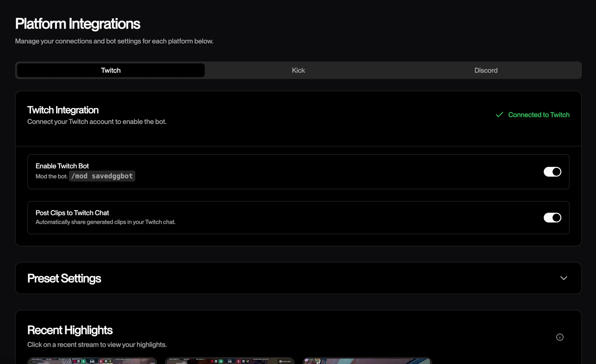Click the Preset Settings section title
This screenshot has height=364, width=596.
(x=64, y=278)
